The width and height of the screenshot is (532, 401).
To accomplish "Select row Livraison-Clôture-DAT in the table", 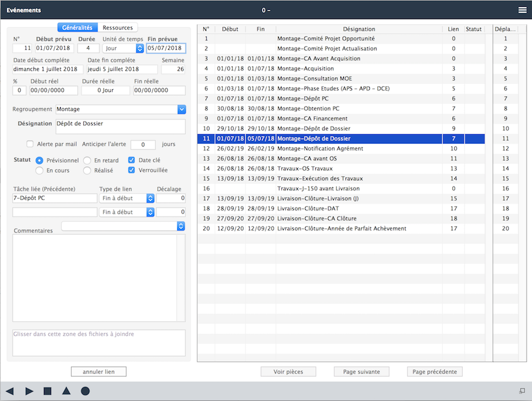I will (x=341, y=209).
